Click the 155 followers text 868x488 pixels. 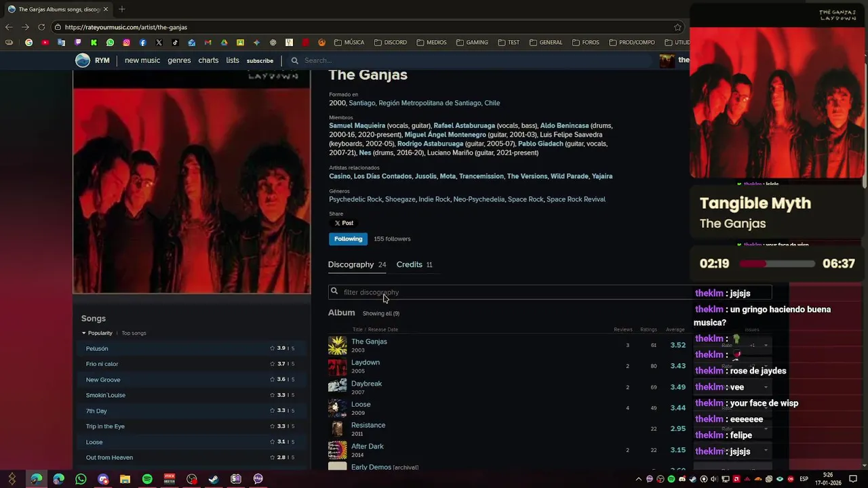coord(392,239)
